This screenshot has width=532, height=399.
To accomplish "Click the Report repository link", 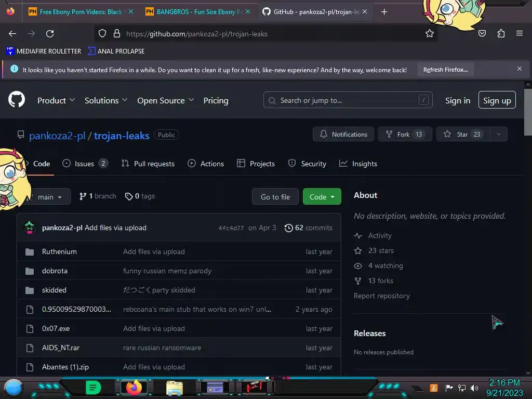I will tap(382, 296).
